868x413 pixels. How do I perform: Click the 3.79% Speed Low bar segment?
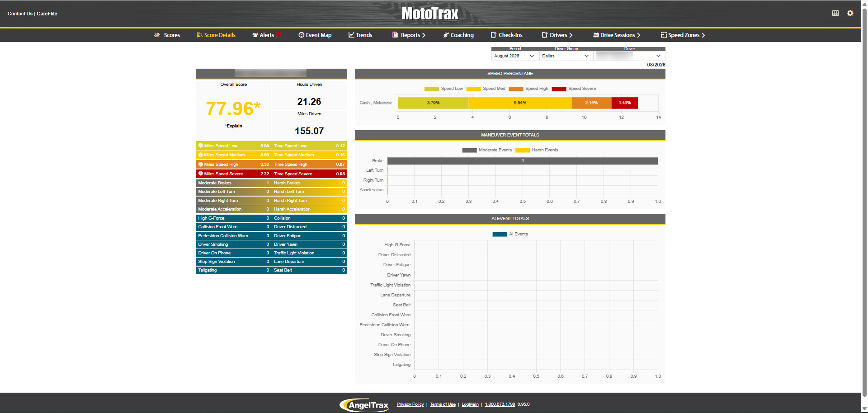point(433,103)
